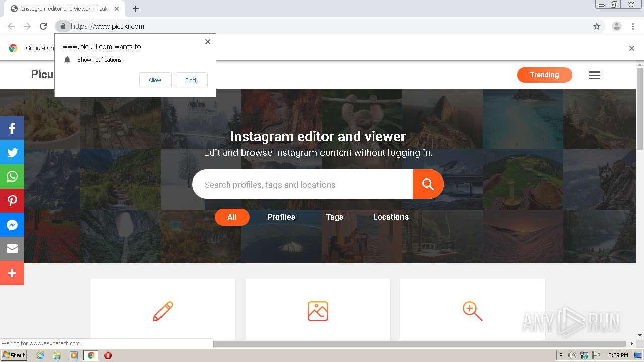
Task: Select the Instagram editor and viewer tab
Action: (64, 9)
